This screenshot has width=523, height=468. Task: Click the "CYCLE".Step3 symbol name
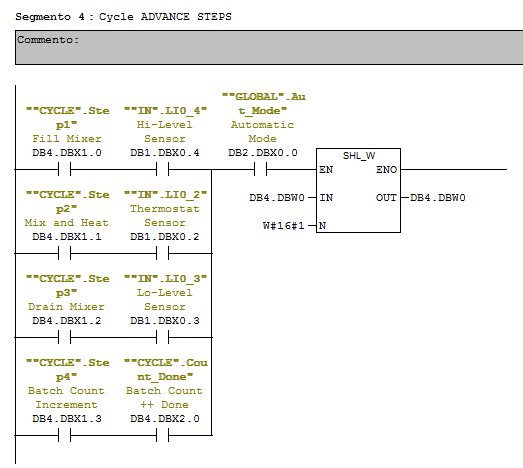pos(67,286)
